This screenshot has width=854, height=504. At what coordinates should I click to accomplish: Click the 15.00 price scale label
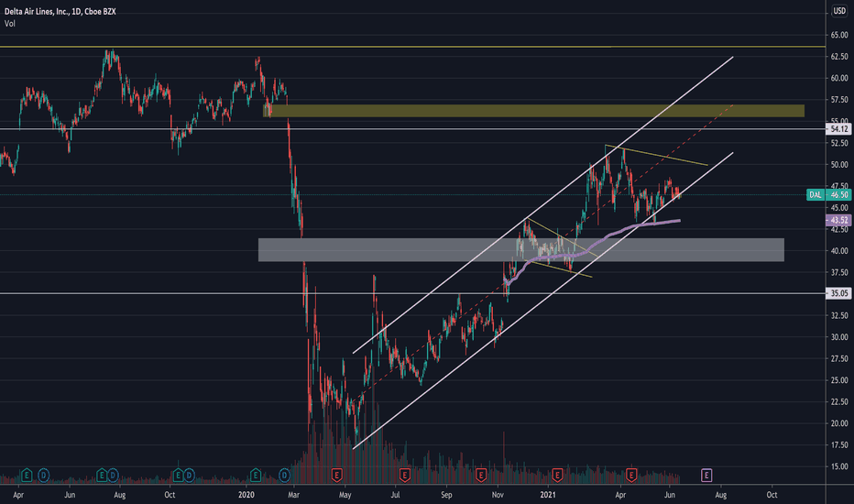[839, 466]
